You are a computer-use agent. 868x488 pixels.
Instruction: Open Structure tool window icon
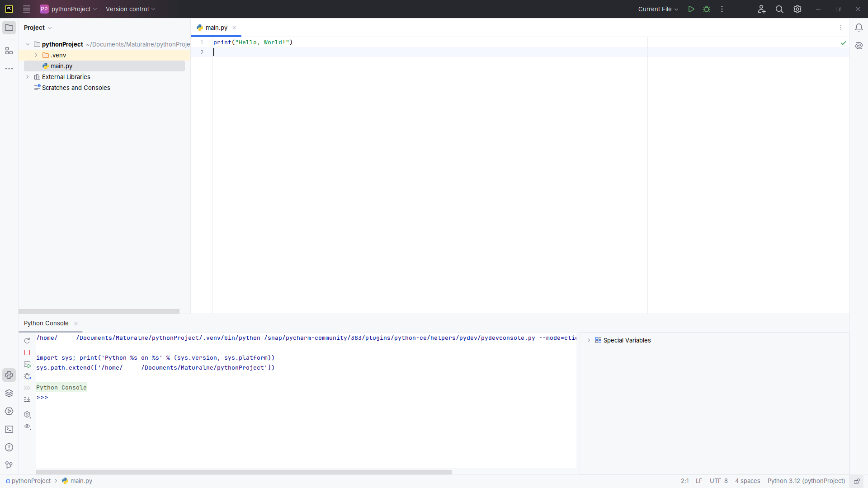(9, 51)
